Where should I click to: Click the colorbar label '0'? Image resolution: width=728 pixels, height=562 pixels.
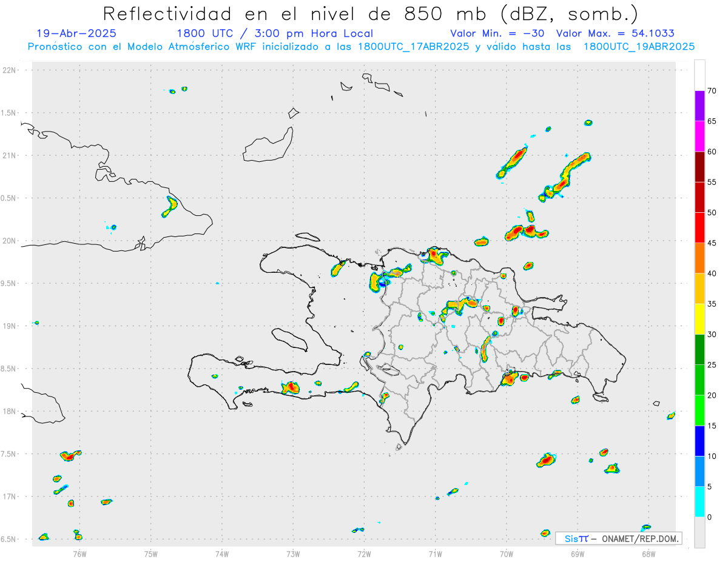pos(709,517)
